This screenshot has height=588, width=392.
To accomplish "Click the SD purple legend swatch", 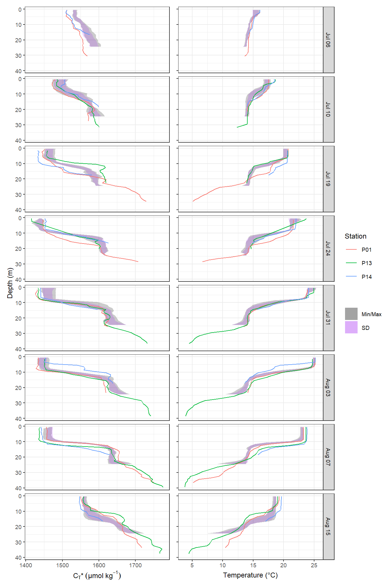I will pyautogui.click(x=351, y=328).
